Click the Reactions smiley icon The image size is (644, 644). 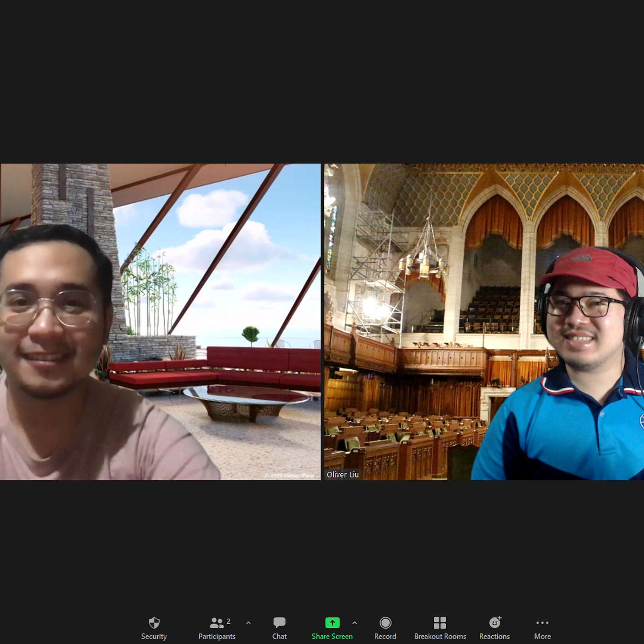coord(494,622)
